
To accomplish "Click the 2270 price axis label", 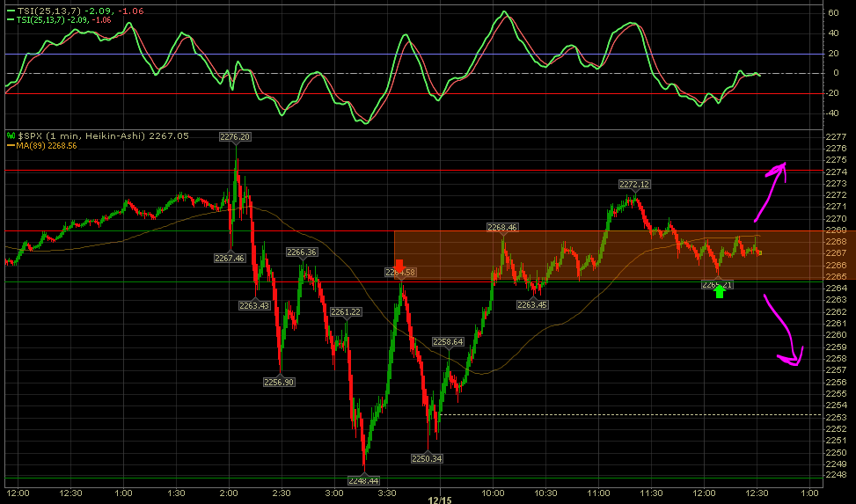I will tap(837, 218).
